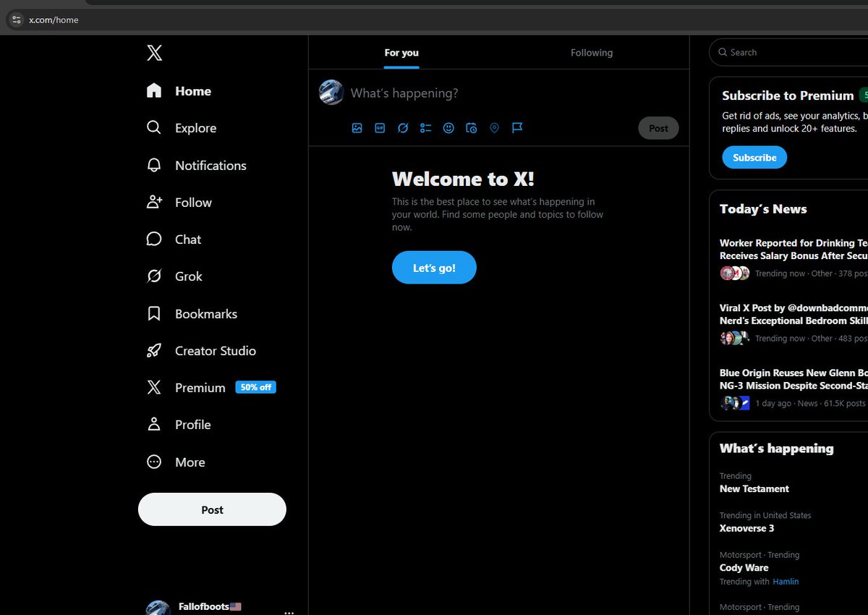Click the flag icon in the composer toolbar
Image resolution: width=868 pixels, height=615 pixels.
tap(517, 128)
